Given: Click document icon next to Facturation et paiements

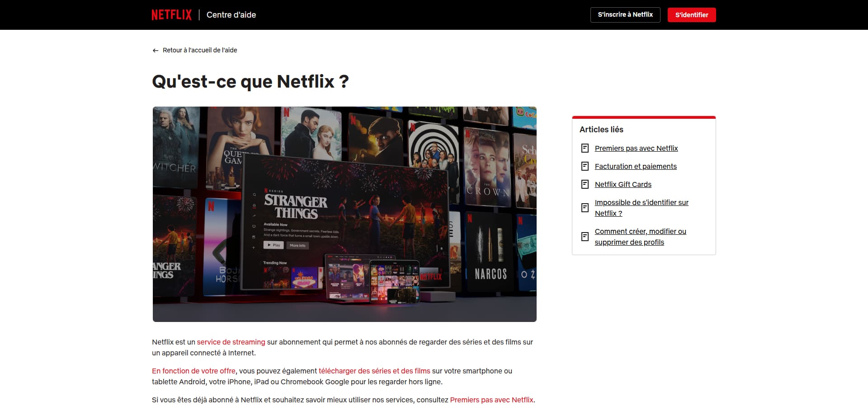Looking at the screenshot, I should pos(585,166).
